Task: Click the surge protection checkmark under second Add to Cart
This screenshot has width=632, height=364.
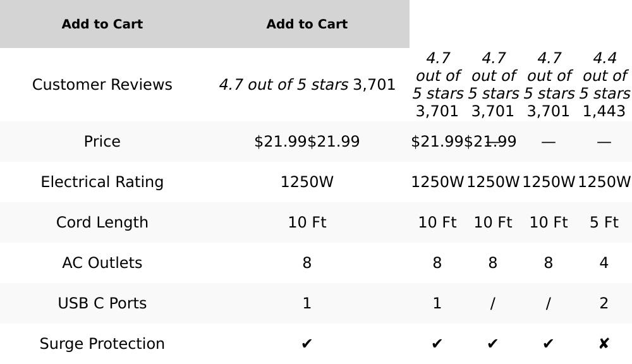Action: (307, 344)
